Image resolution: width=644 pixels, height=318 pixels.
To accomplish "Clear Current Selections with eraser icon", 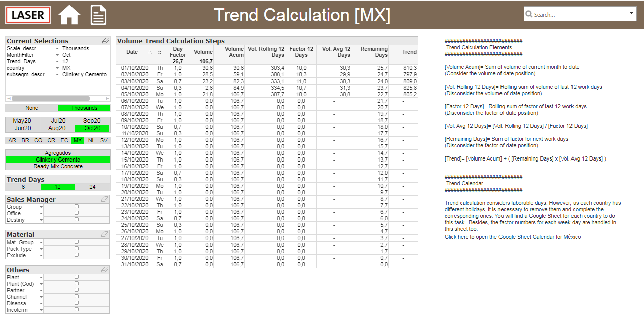I will point(105,41).
